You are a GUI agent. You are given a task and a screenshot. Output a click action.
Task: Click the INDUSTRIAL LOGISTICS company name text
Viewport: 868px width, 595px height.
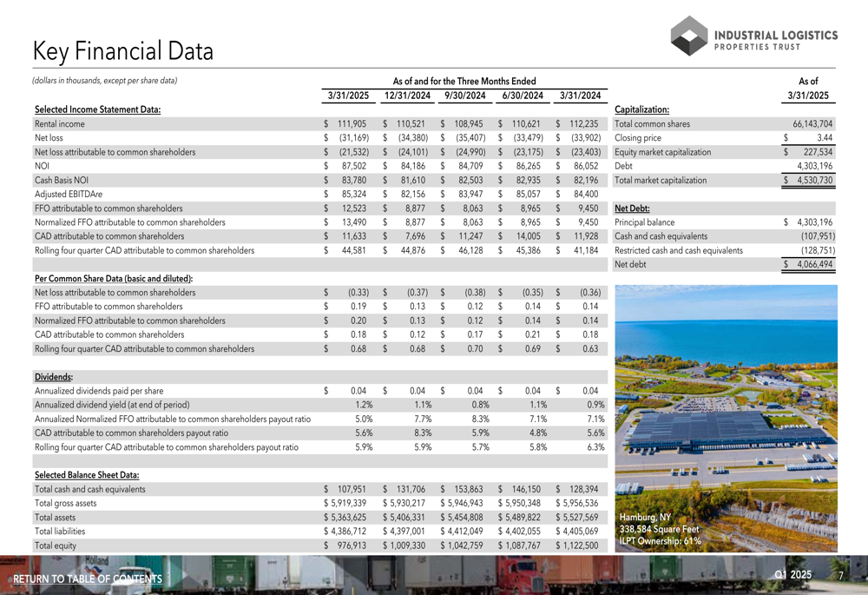click(776, 35)
